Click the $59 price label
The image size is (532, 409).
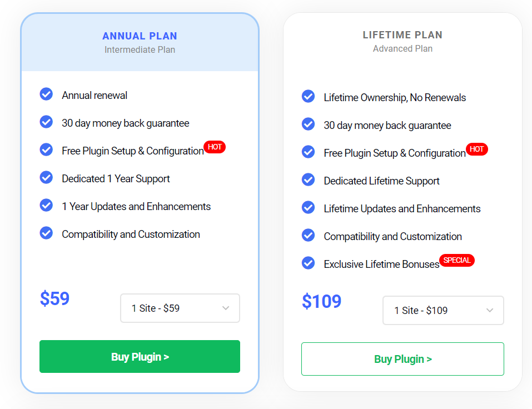[54, 299]
